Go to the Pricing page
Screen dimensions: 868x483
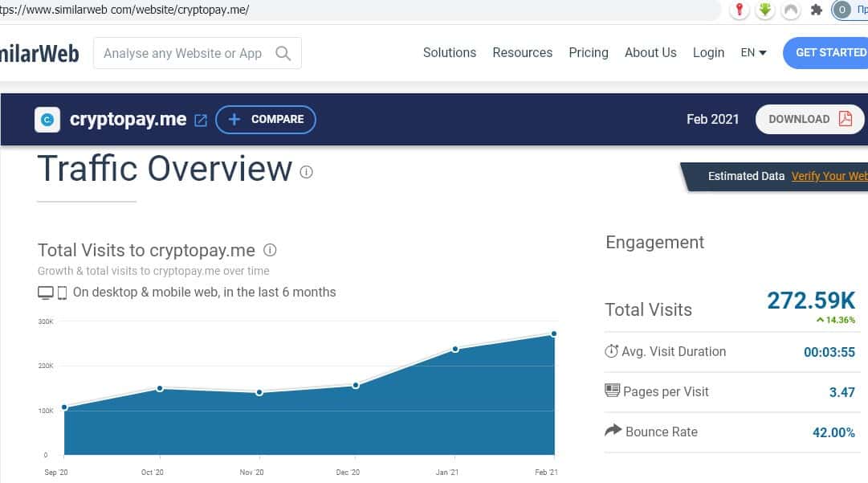tap(588, 53)
